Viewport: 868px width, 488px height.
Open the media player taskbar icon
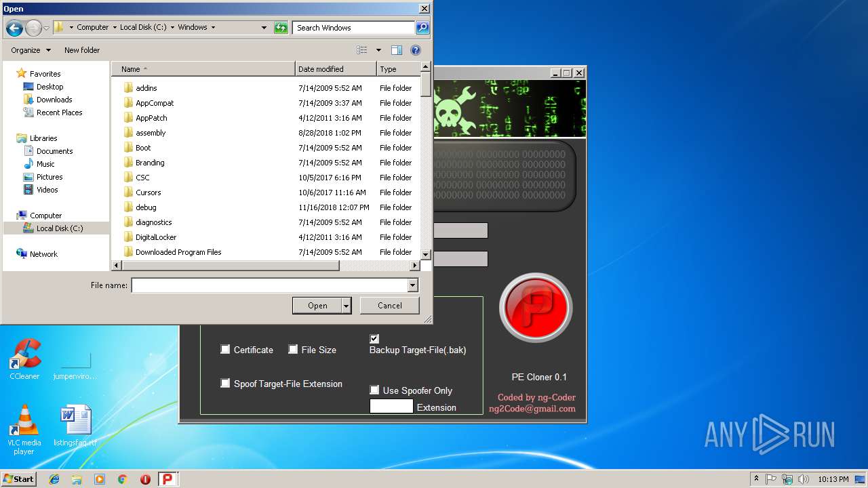(x=100, y=479)
